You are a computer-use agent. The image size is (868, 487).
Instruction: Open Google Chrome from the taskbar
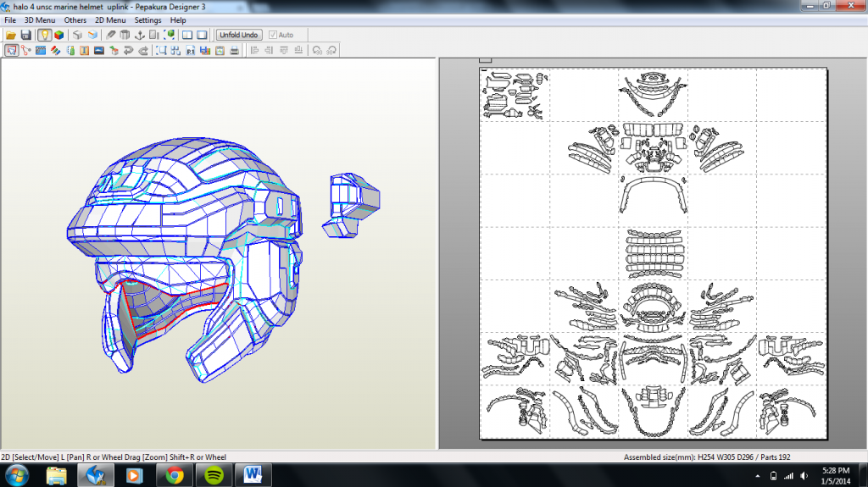(175, 475)
